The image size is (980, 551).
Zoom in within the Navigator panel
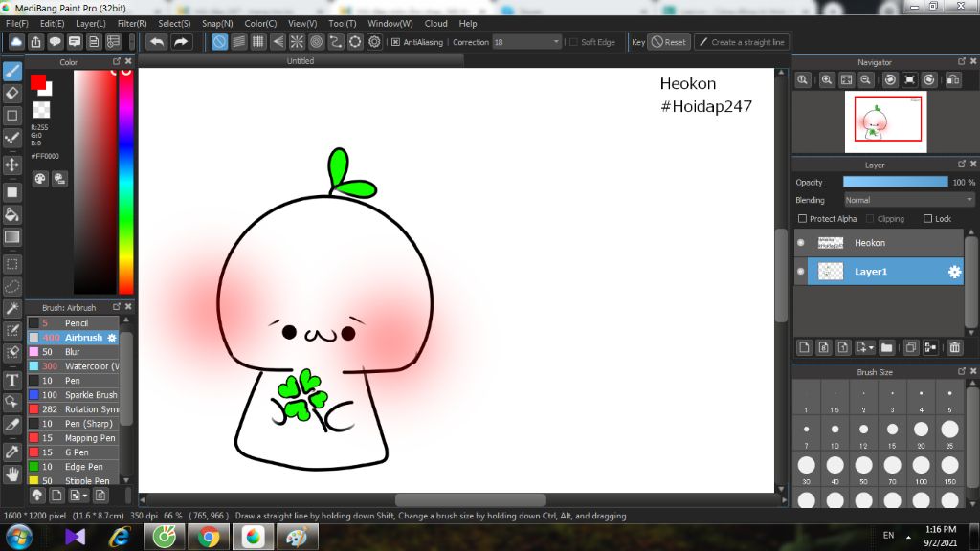point(827,80)
